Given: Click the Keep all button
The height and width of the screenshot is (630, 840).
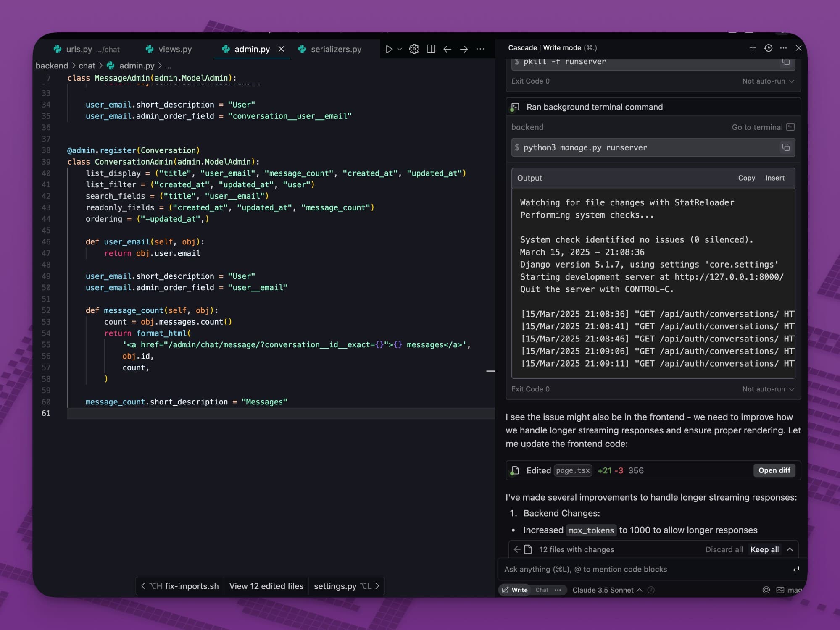Looking at the screenshot, I should coord(764,549).
